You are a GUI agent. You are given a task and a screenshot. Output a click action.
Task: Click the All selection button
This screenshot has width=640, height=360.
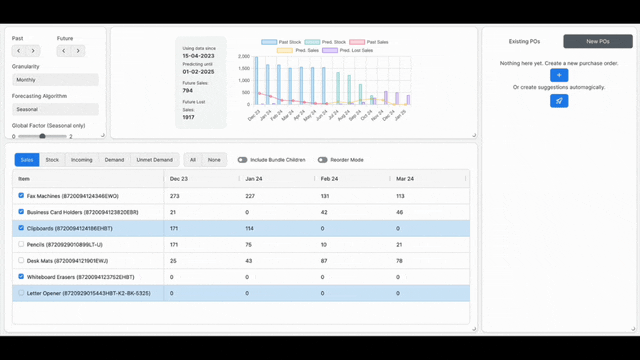pos(193,160)
